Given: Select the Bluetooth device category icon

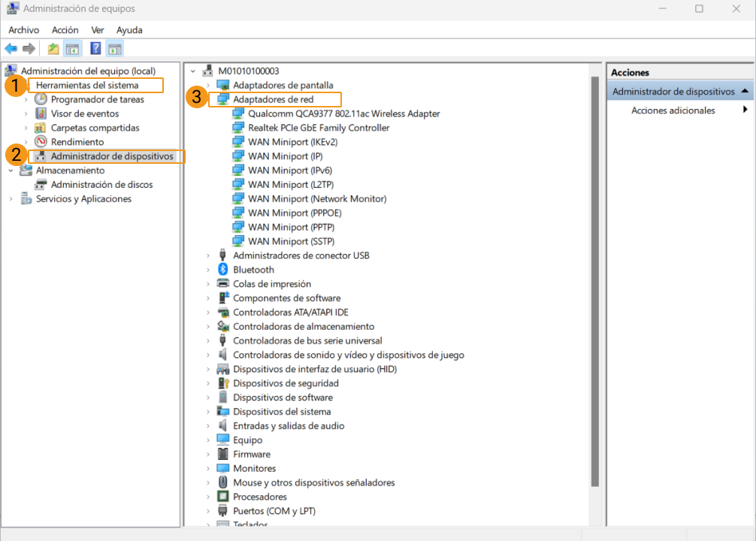Looking at the screenshot, I should (222, 270).
